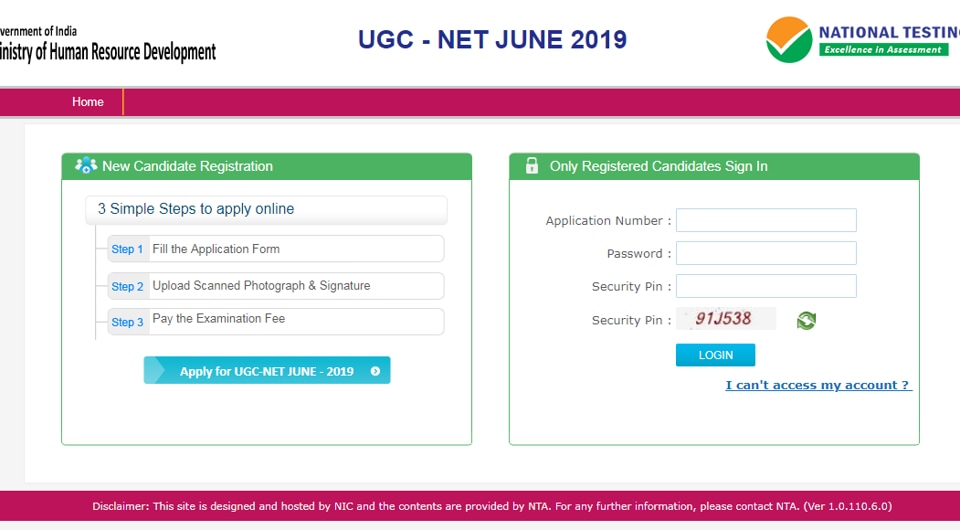
Task: Click 3 Simple Steps to apply online header
Action: [266, 209]
